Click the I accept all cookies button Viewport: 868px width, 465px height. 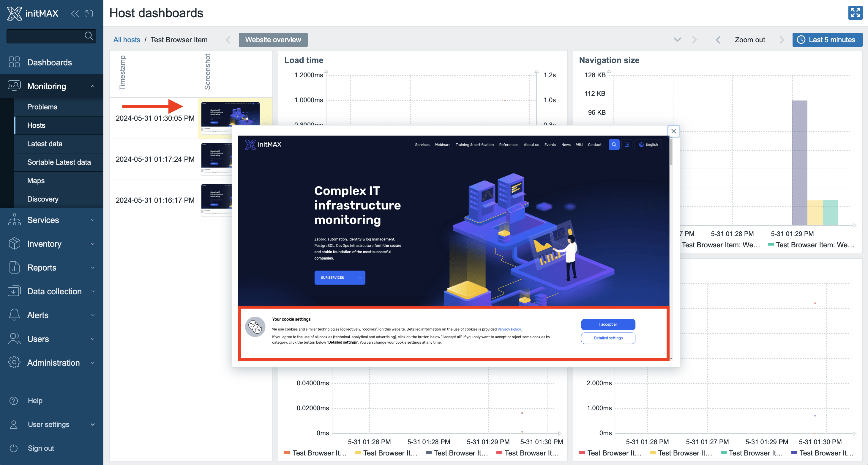608,324
